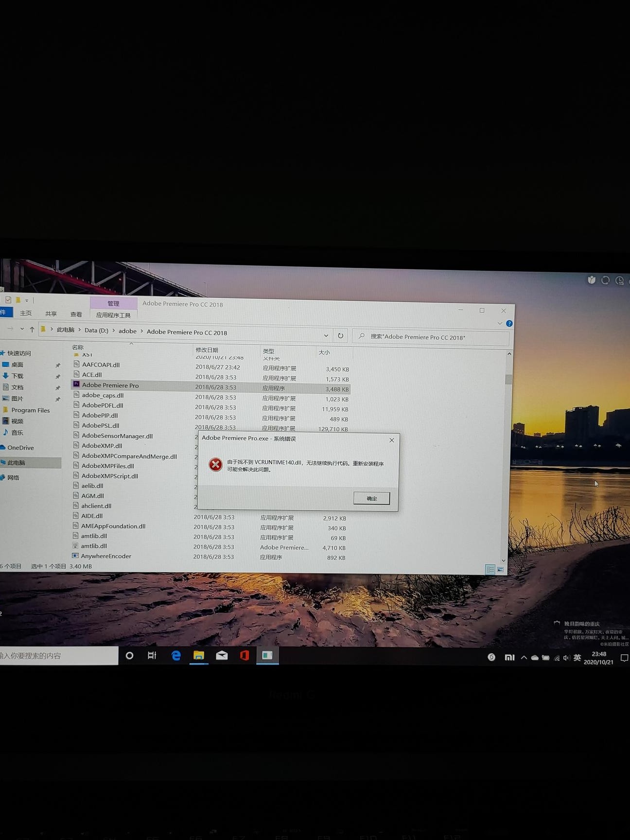Open the Office app from the taskbar
630x840 pixels.
(245, 656)
